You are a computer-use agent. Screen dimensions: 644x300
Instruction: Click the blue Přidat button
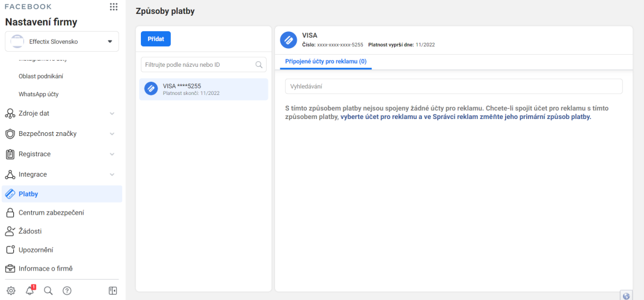(x=156, y=38)
